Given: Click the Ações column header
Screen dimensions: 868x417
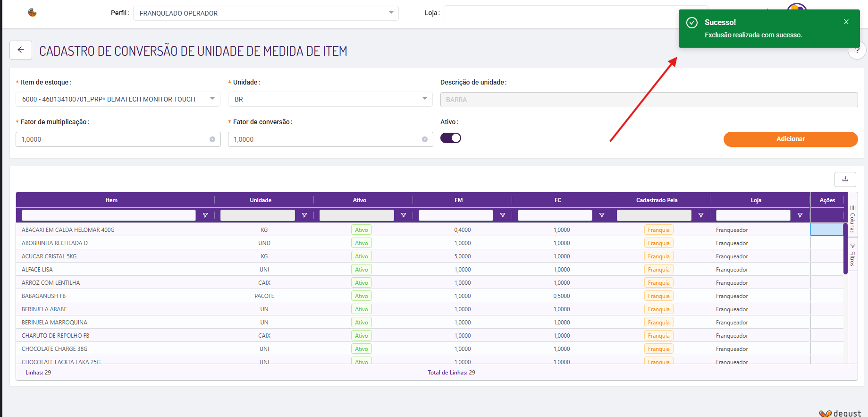Looking at the screenshot, I should [x=827, y=200].
